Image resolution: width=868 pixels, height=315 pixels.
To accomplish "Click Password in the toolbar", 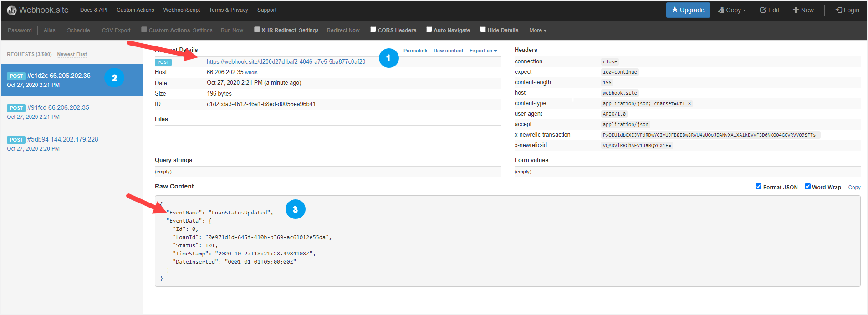I will tap(20, 30).
